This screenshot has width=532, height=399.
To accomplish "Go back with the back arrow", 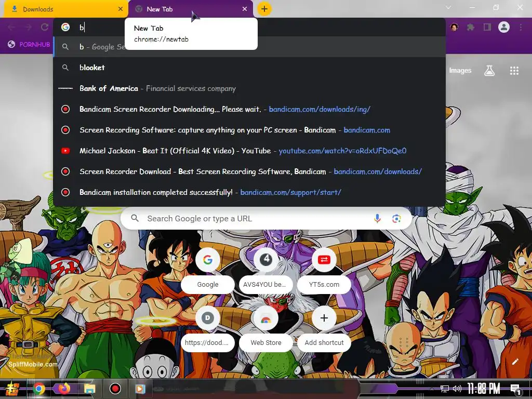I will click(x=11, y=27).
